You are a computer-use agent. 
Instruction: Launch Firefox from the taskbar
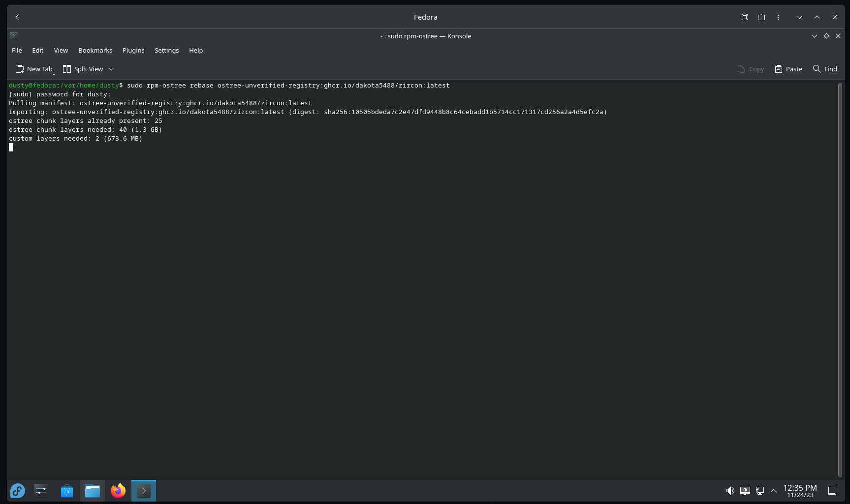118,491
